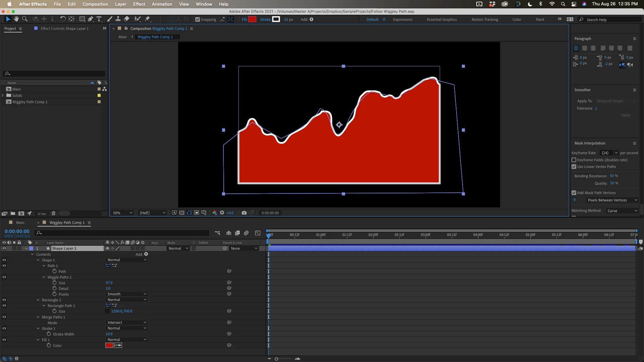644x362 pixels.
Task: Open the Composition menu
Action: click(x=95, y=4)
